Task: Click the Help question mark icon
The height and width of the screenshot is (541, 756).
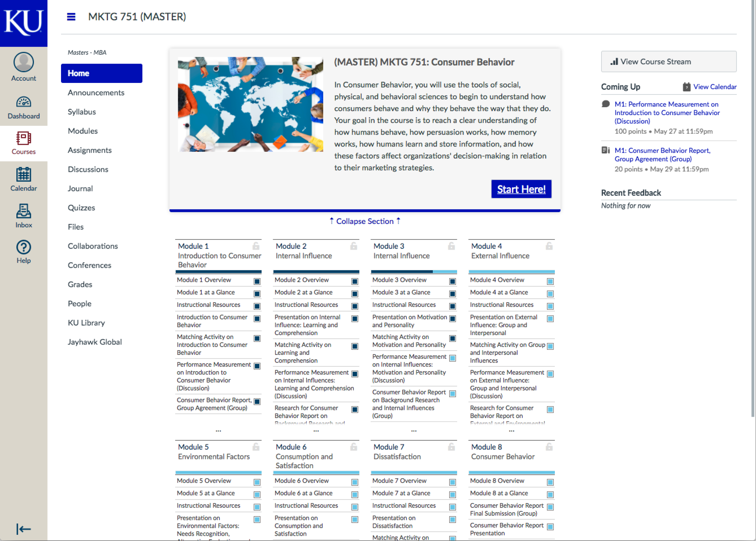Action: (x=23, y=248)
